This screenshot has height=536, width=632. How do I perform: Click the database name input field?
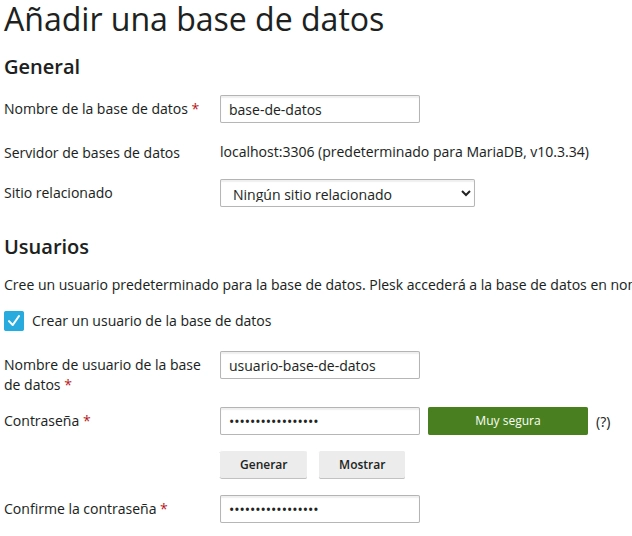click(320, 109)
